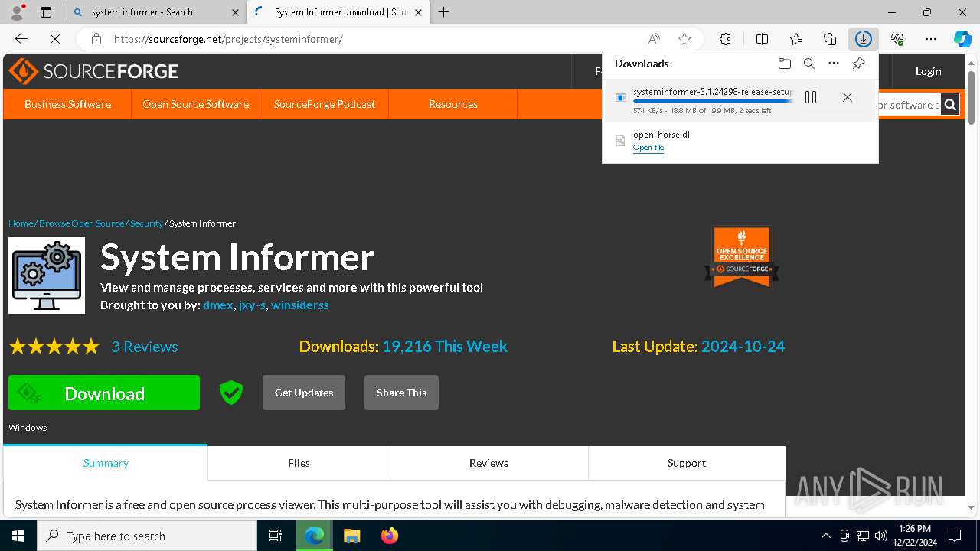Search downloads magnifier icon
The width and height of the screenshot is (980, 551).
click(809, 64)
